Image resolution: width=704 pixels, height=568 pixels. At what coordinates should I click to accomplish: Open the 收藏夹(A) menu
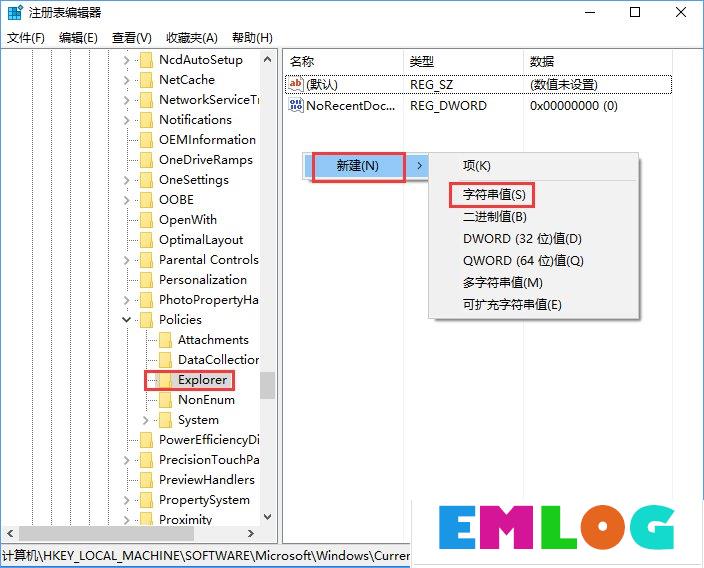point(192,38)
